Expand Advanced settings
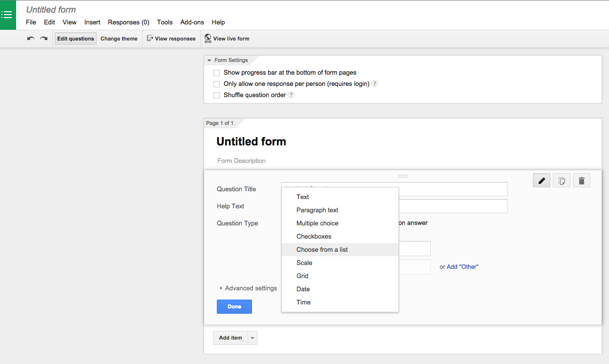The image size is (609, 364). (249, 288)
